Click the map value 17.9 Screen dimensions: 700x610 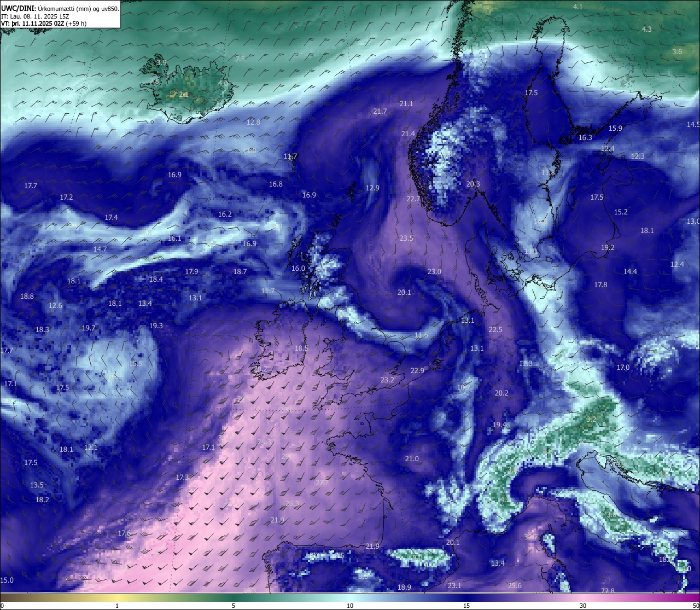[191, 271]
